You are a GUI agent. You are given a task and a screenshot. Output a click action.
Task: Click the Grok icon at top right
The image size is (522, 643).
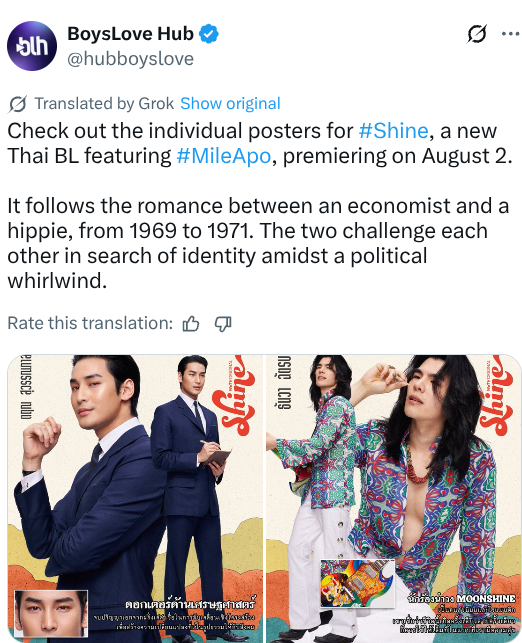tap(477, 34)
